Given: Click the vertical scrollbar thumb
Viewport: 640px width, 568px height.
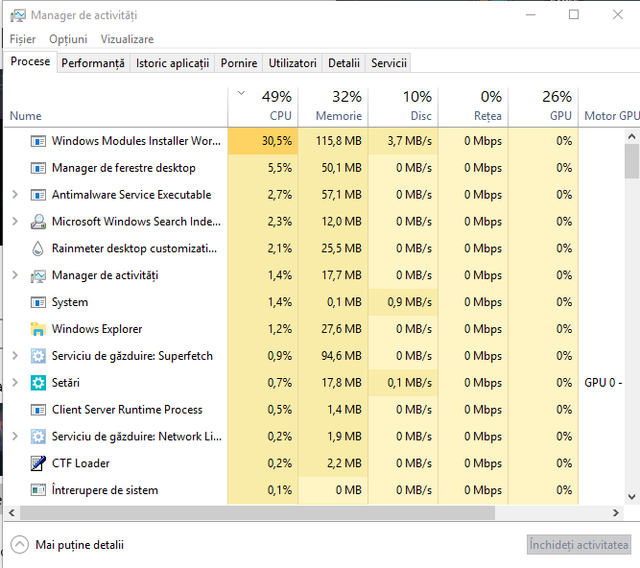Looking at the screenshot, I should coord(631,161).
